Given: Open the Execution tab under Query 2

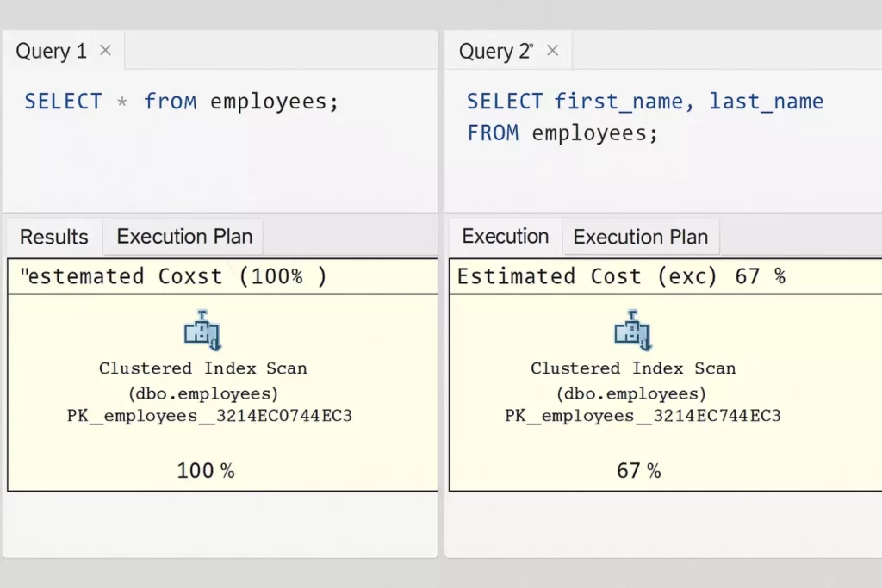Looking at the screenshot, I should [505, 237].
